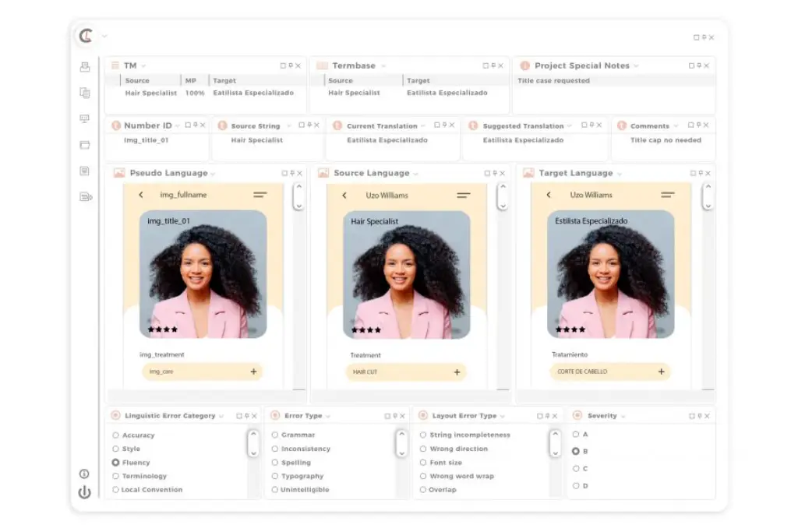Image resolution: width=798 pixels, height=532 pixels.
Task: Click the monitor icon in left sidebar
Action: pos(85,118)
